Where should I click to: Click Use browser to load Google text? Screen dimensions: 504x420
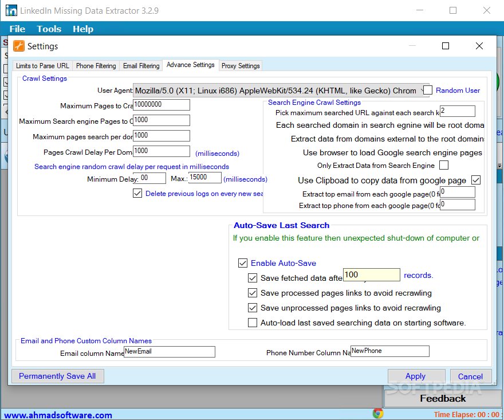click(x=392, y=152)
